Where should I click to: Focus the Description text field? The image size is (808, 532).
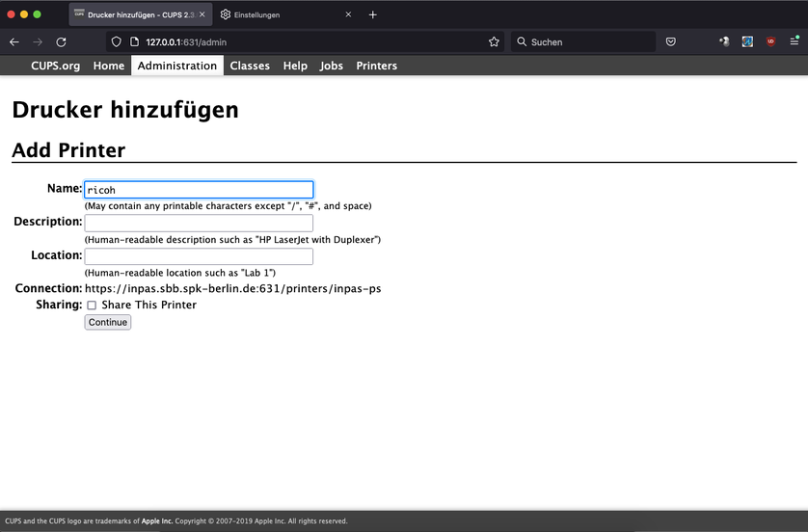tap(199, 223)
